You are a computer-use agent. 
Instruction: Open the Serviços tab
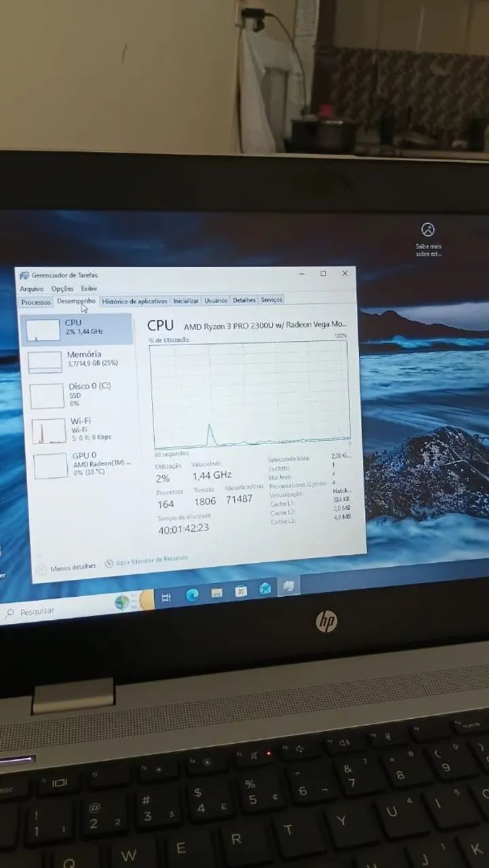(x=271, y=300)
